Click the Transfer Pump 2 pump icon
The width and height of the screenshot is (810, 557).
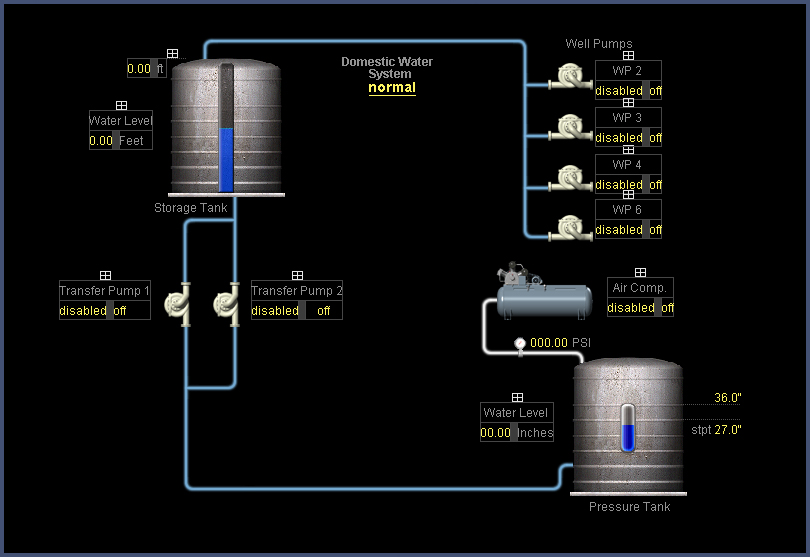coord(228,303)
